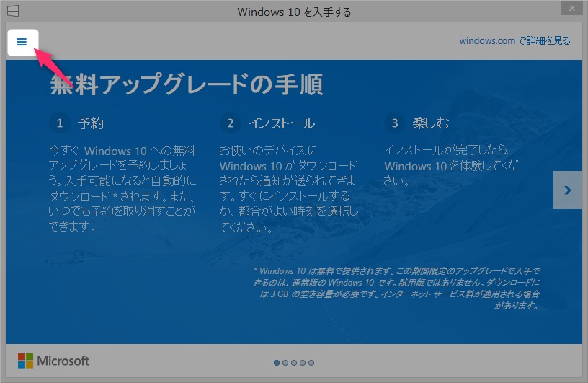Select the second page indicator dot
The height and width of the screenshot is (383, 588).
pos(285,363)
